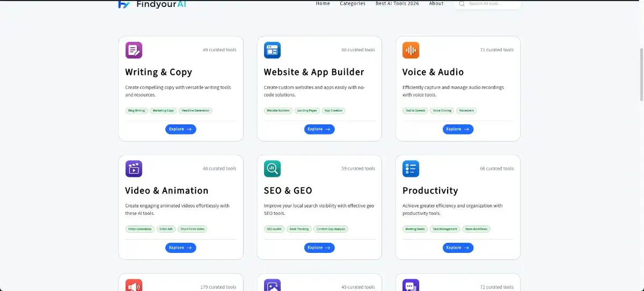Click the 80 curated tools label
This screenshot has height=291, width=644.
pyautogui.click(x=358, y=50)
